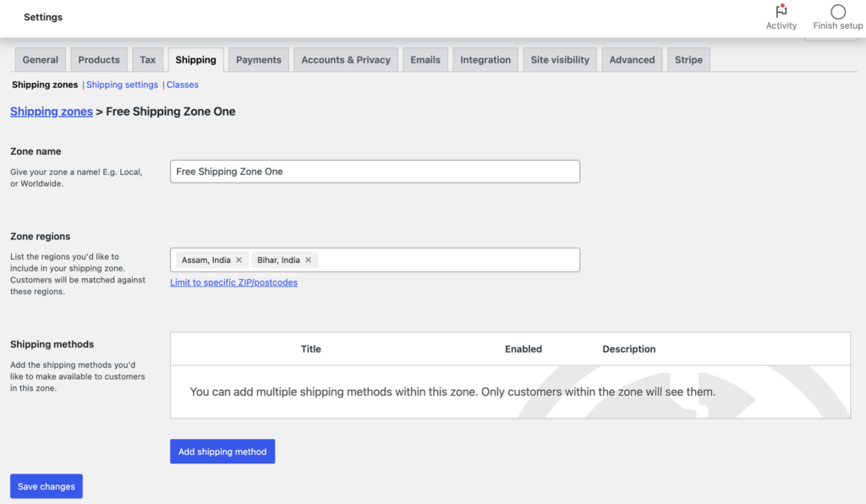Go to the Emails tab
The height and width of the screenshot is (504, 866).
[425, 59]
